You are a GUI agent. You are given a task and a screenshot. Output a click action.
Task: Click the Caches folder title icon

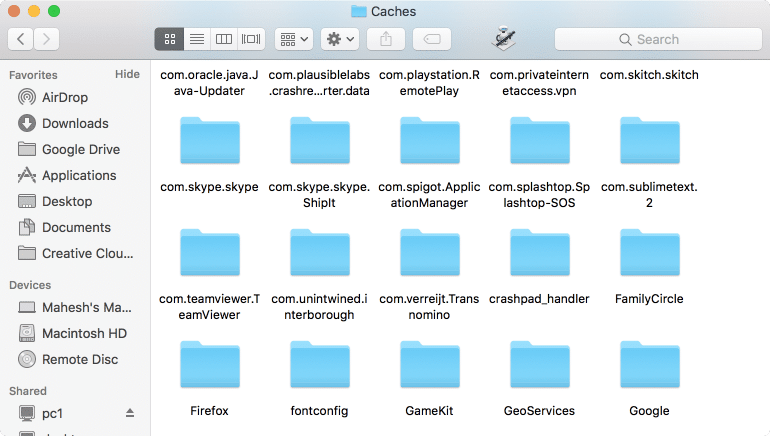pos(359,11)
